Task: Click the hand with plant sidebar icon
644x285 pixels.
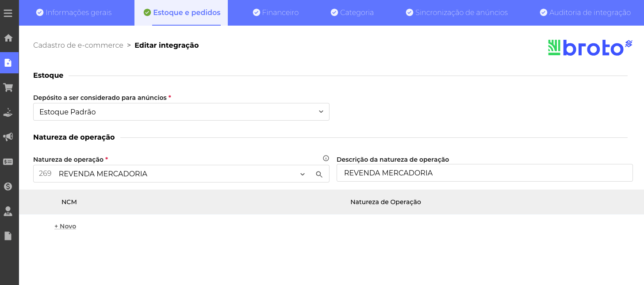Action: point(8,112)
